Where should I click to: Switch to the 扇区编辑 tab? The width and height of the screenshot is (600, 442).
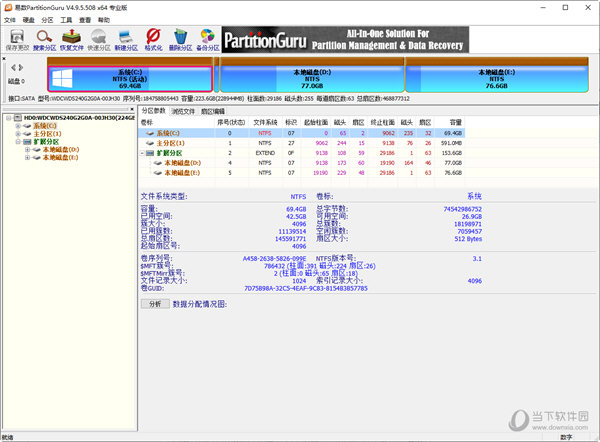coord(213,111)
